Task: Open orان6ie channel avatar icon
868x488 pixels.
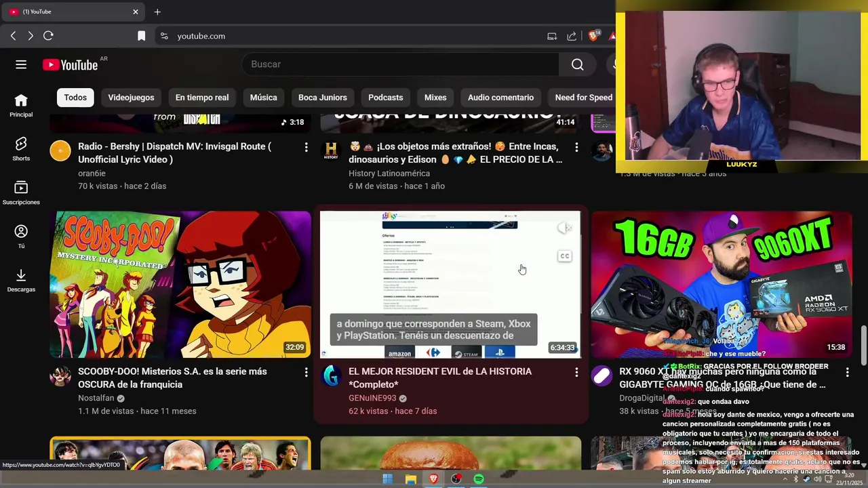Action: (60, 151)
